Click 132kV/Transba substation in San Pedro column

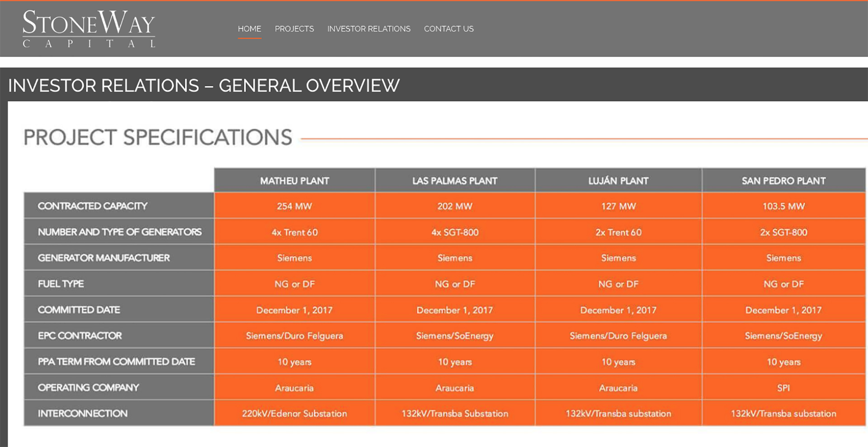pos(784,414)
